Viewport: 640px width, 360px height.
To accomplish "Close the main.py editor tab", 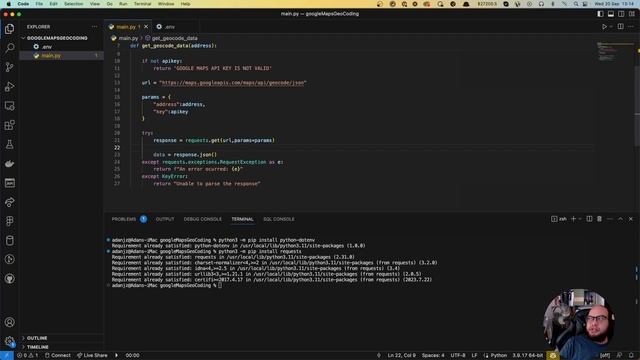I will pos(146,27).
